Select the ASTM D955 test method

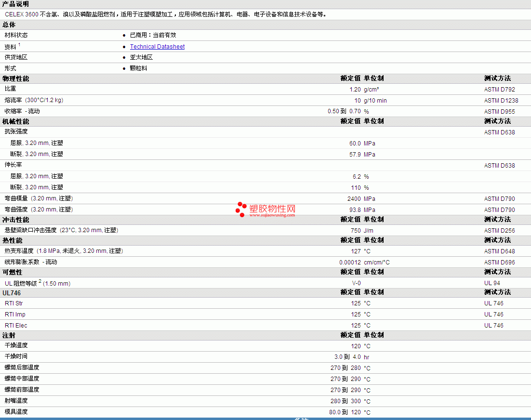[x=500, y=112]
